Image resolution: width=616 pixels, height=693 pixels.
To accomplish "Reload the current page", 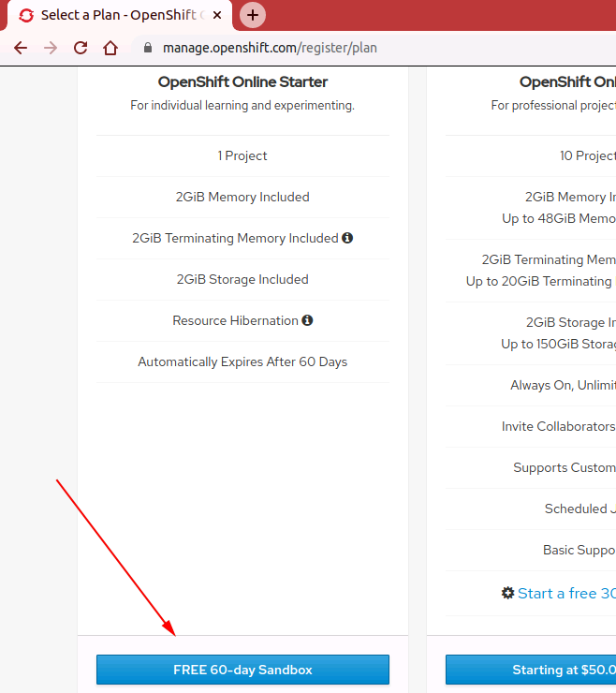I will click(81, 48).
